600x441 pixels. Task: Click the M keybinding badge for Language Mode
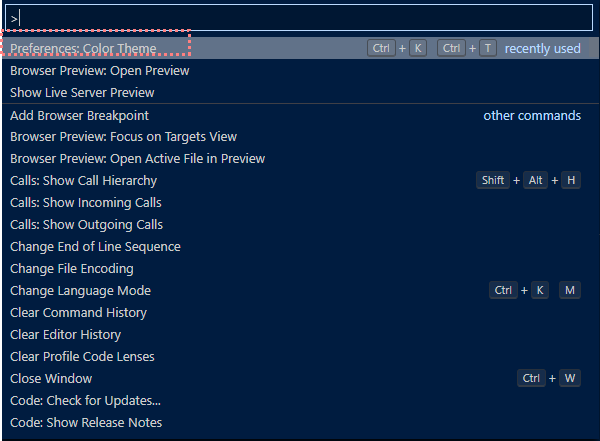click(x=570, y=290)
